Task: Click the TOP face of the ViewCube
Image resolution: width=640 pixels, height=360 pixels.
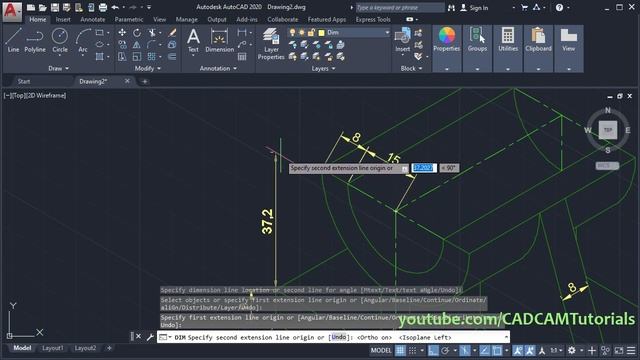Action: coord(607,130)
